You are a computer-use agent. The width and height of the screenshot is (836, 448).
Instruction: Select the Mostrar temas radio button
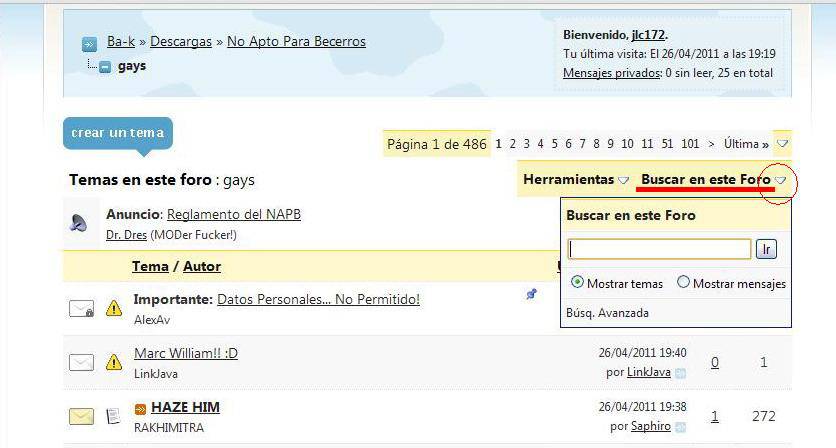(577, 282)
